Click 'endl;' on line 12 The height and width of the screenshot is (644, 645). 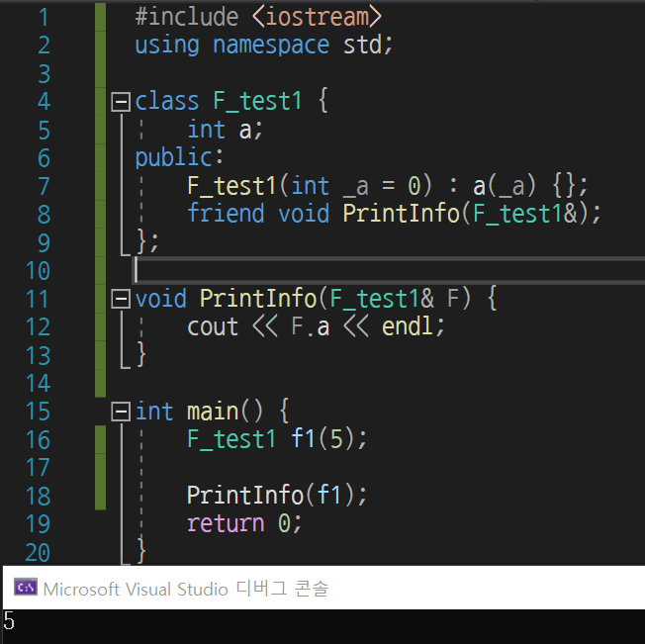tap(414, 326)
